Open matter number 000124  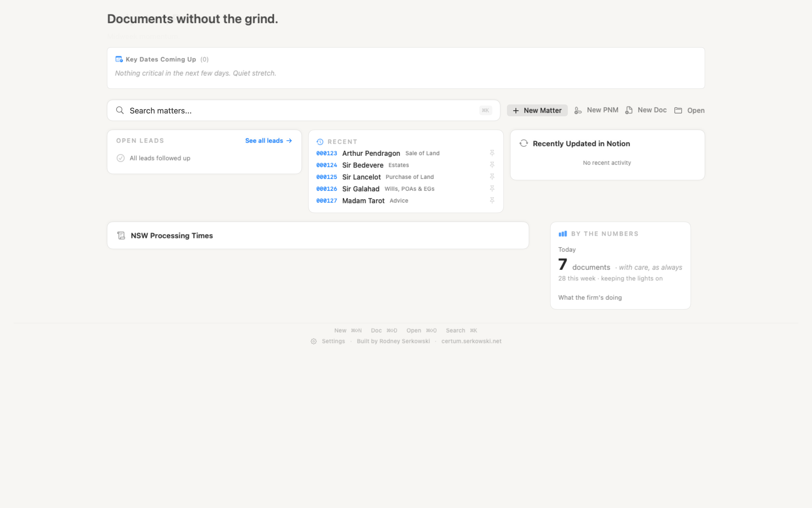326,165
